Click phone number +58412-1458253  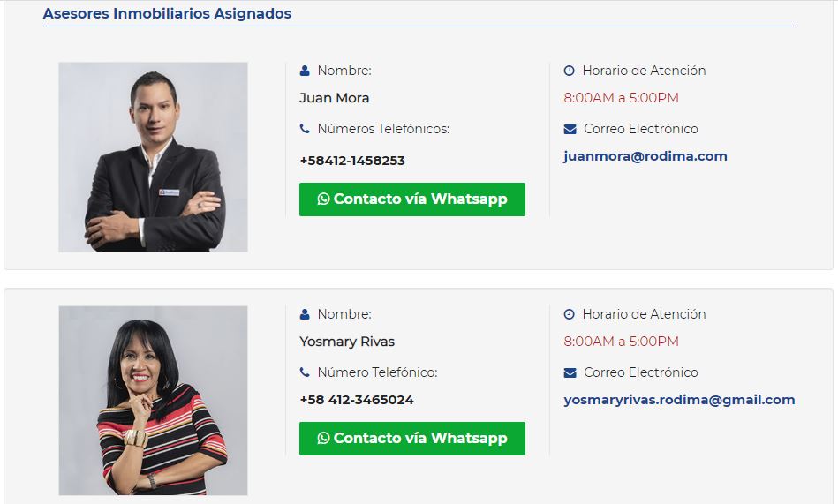pos(352,161)
